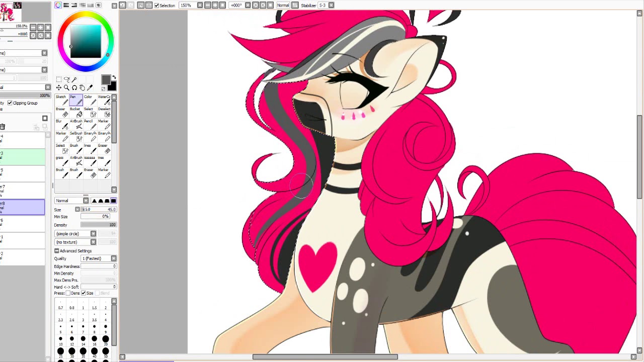Click the redo arrow button
Viewport: 644px width, 362px height.
pos(130,5)
